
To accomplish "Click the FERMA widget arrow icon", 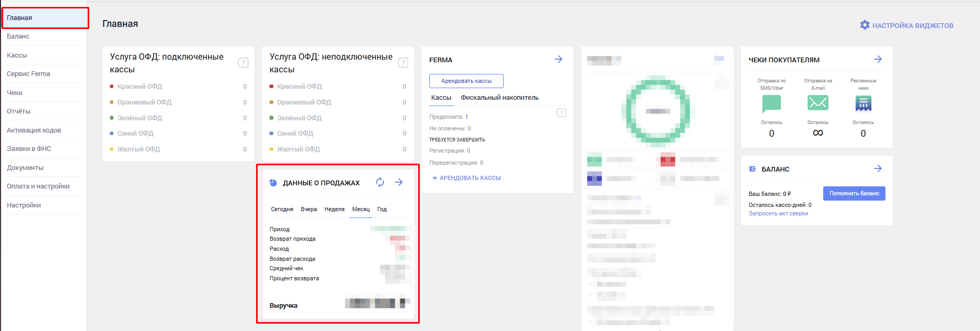I will click(x=558, y=59).
